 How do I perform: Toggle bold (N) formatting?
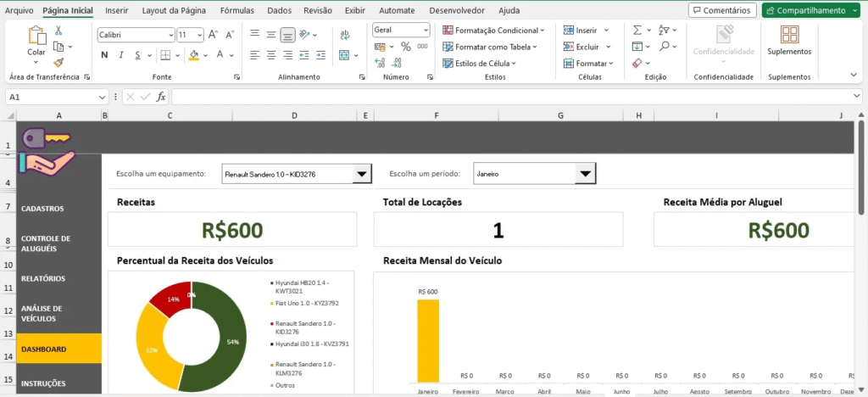105,55
